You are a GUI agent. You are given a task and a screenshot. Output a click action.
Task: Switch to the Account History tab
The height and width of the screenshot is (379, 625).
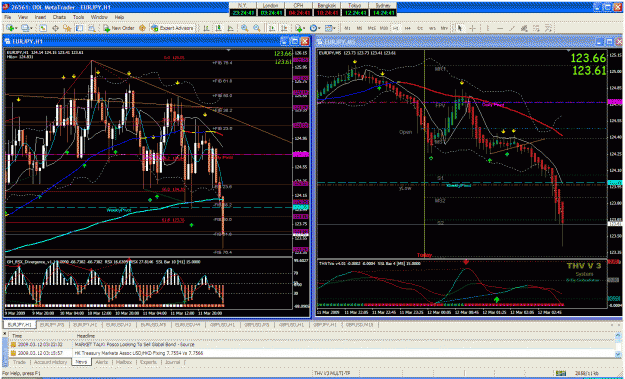pos(50,362)
